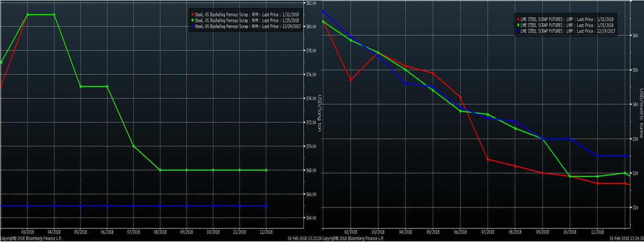This screenshot has width=644, height=242.
Task: Toggle the LME Steel Scrap Futures 12/29/2017 legend label
Action: pyautogui.click(x=568, y=31)
